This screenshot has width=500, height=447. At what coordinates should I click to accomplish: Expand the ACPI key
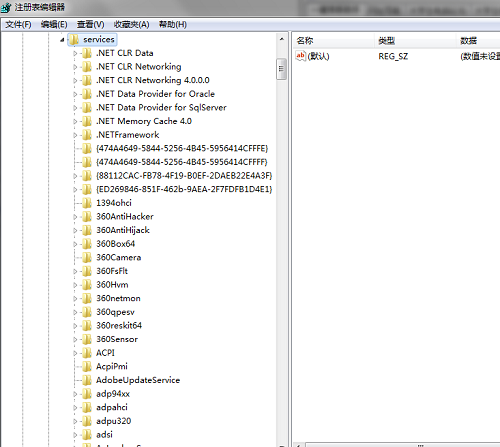click(x=75, y=353)
